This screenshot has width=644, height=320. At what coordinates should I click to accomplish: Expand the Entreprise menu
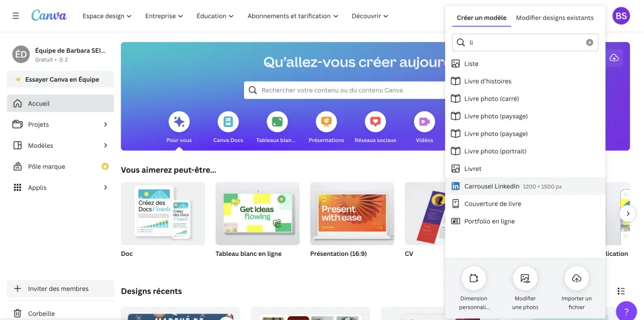coord(164,16)
